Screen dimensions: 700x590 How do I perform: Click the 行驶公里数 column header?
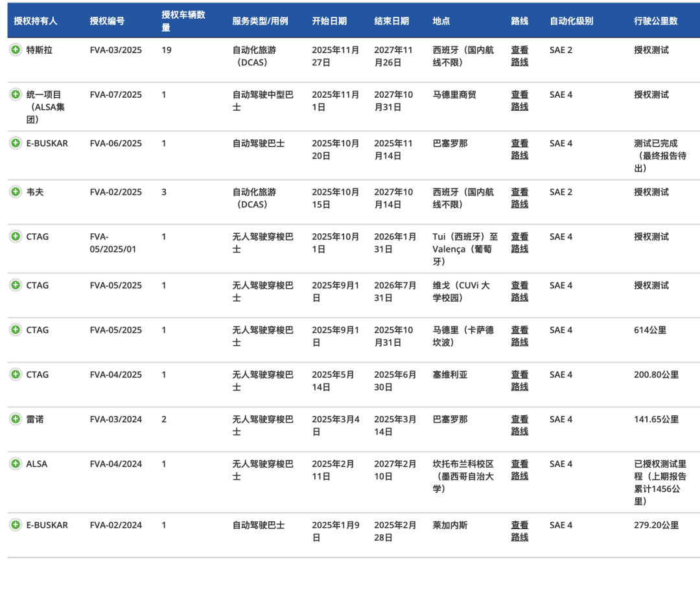pos(656,21)
